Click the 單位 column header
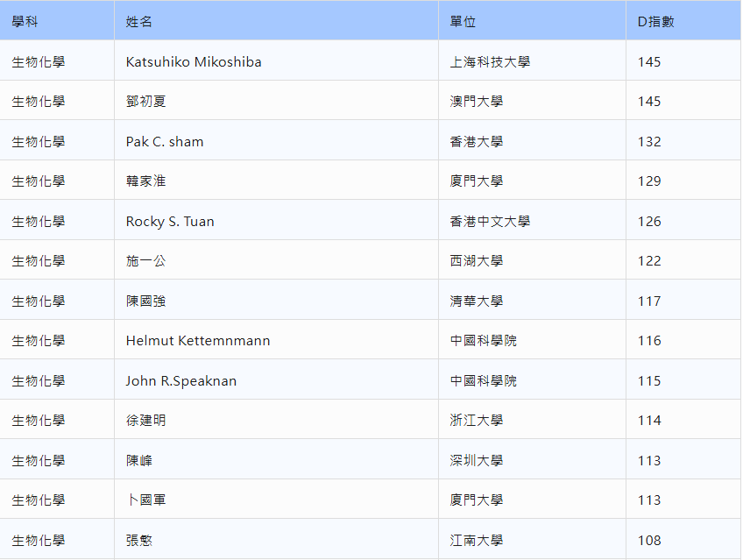 pyautogui.click(x=463, y=22)
